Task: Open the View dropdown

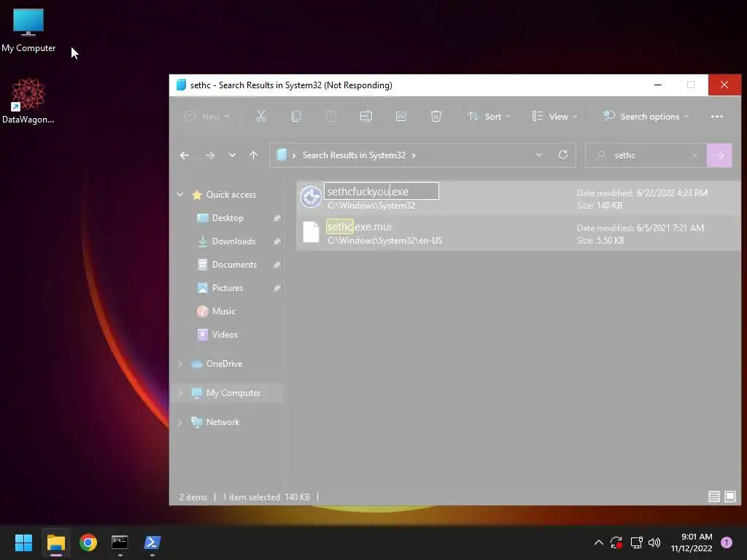Action: 554,116
